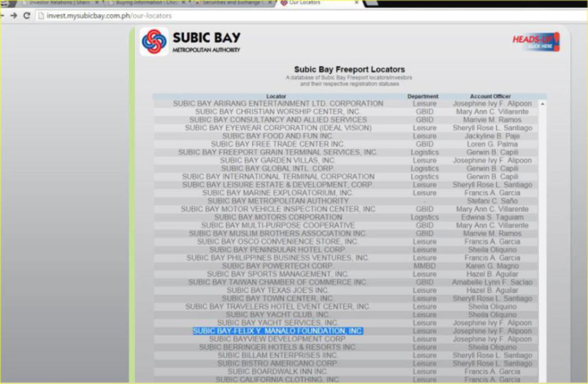588x384 pixels.
Task: Click MMBD department cell for Powertech
Action: [424, 266]
